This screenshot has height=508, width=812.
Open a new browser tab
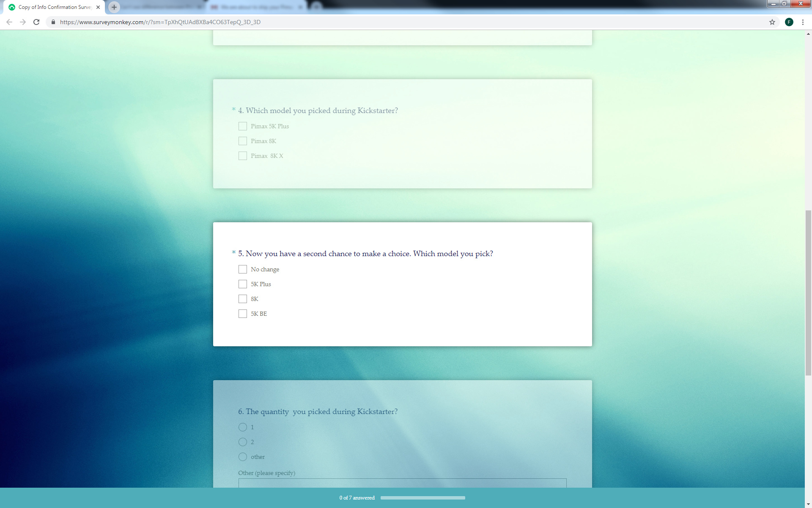114,7
